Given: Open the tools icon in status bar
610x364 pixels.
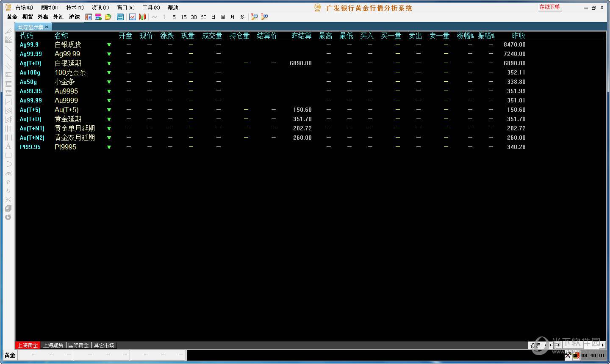Looking at the screenshot, I should click(568, 356).
